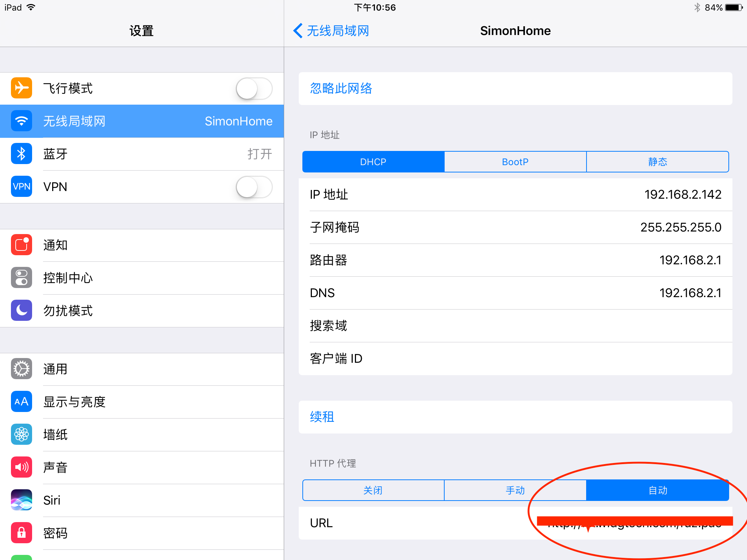Tap the 勿扰模式 moon icon
This screenshot has height=560, width=747.
tap(22, 311)
